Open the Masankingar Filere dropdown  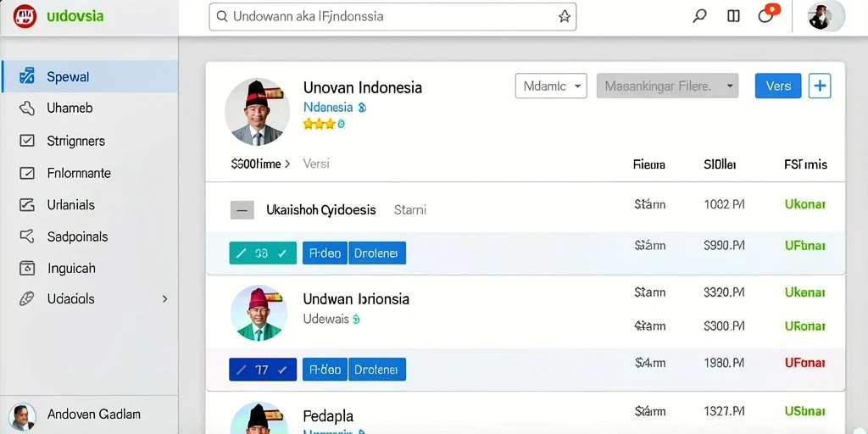tap(667, 86)
